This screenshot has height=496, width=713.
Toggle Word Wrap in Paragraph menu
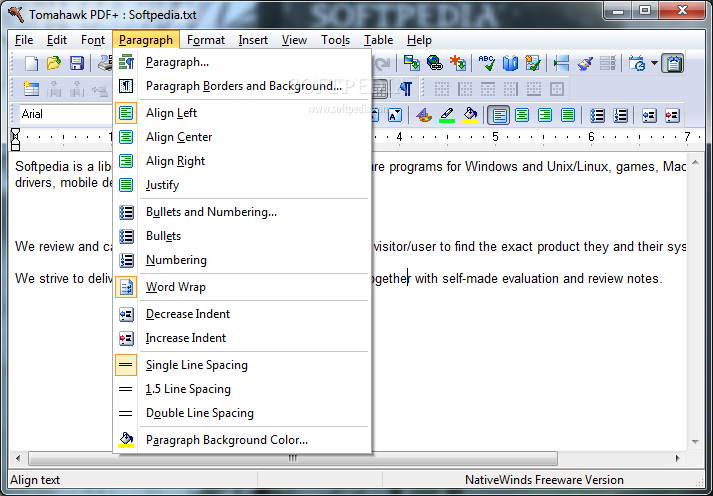242,287
